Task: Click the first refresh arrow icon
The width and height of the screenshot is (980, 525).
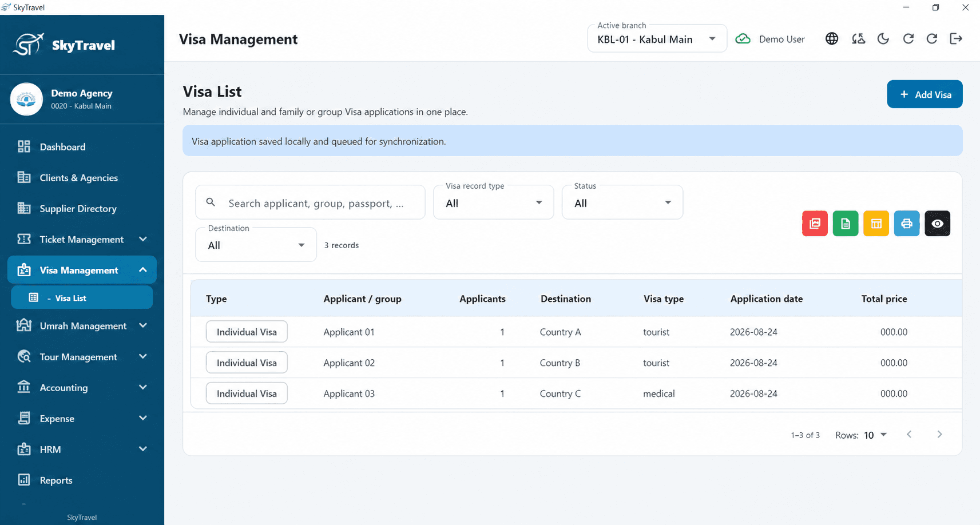Action: [x=908, y=38]
